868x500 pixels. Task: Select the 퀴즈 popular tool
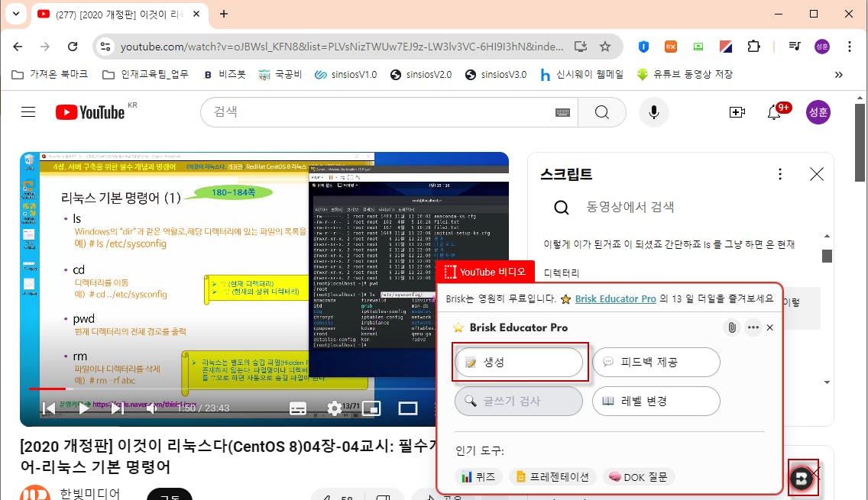click(479, 477)
